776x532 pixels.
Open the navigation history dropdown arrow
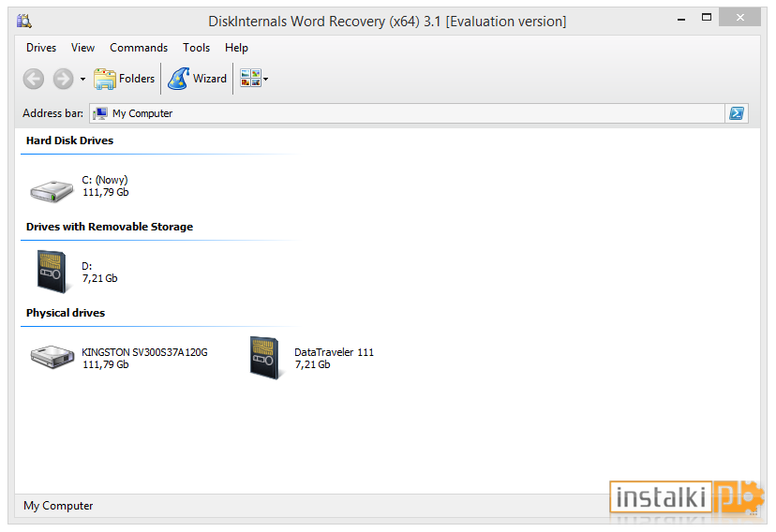coord(82,79)
